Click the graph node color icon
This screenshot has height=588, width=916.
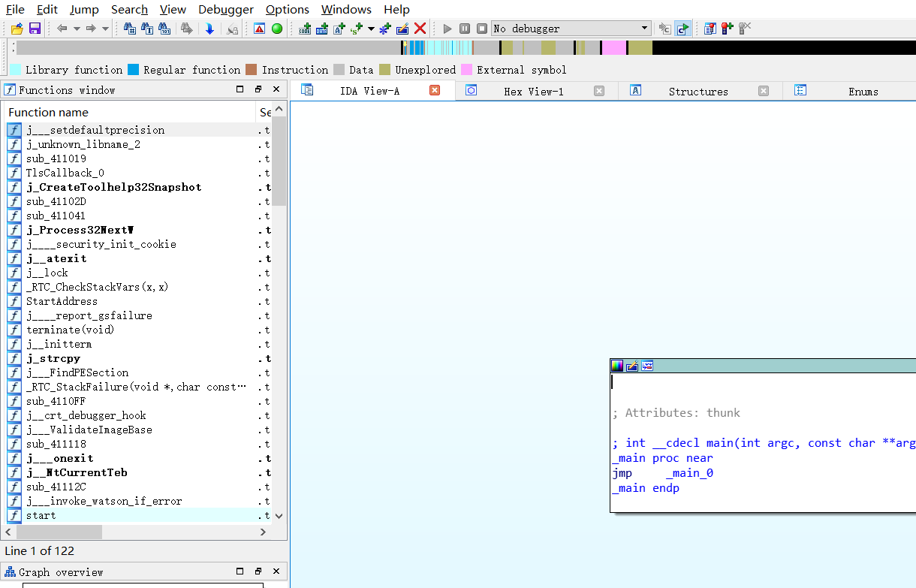617,366
